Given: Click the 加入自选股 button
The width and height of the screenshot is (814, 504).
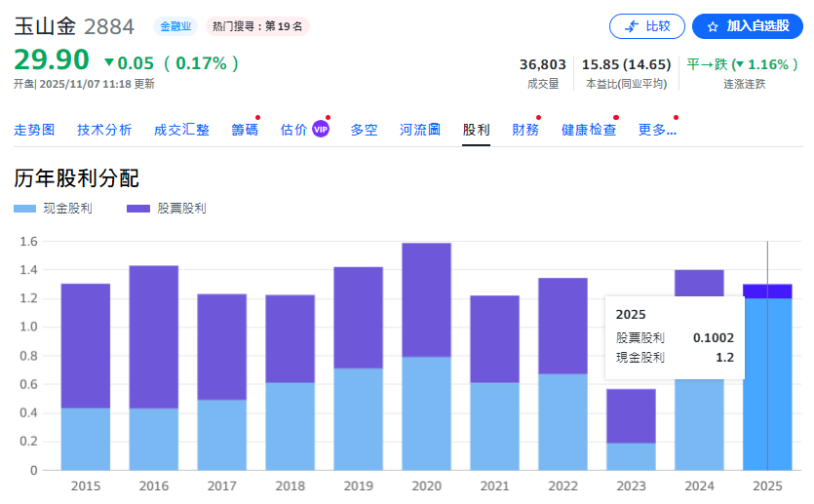Looking at the screenshot, I should (748, 26).
